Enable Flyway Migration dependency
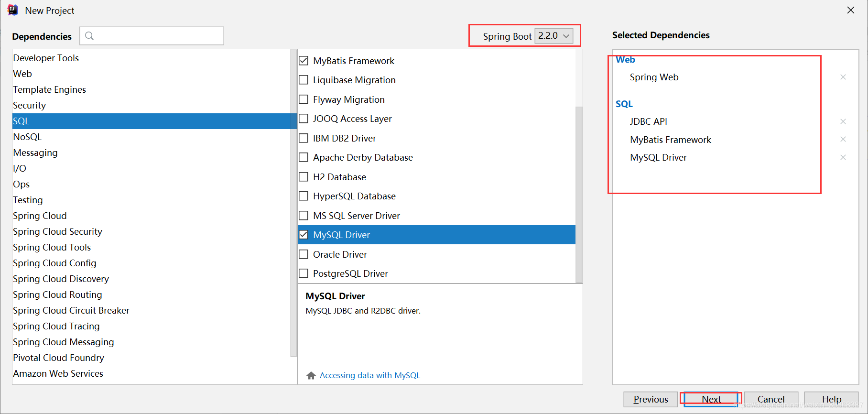 coord(304,99)
